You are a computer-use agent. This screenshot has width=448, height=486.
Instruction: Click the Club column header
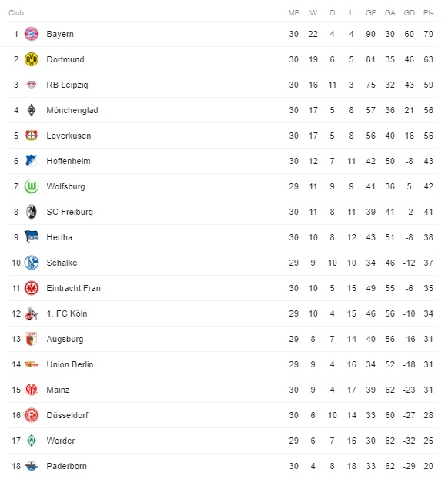point(16,12)
